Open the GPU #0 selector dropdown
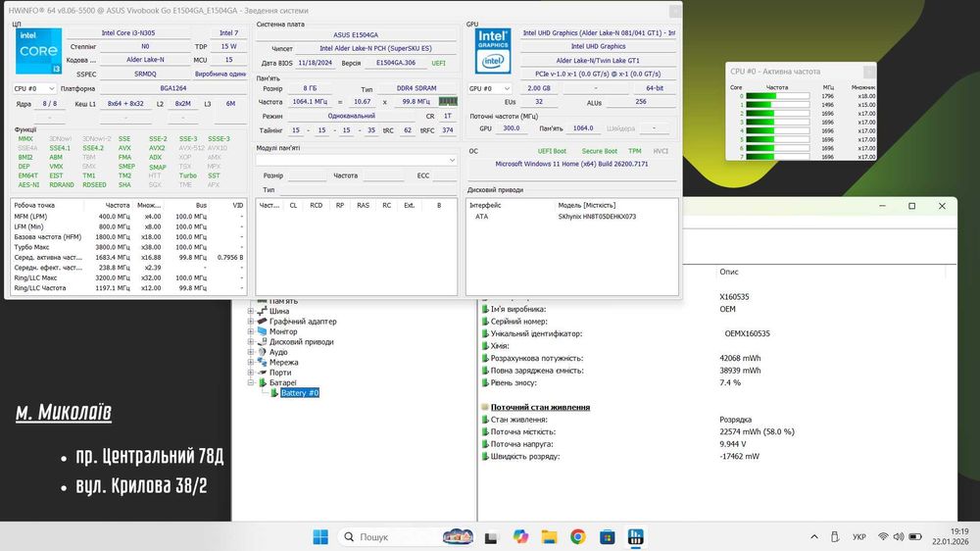The height and width of the screenshot is (551, 980). [489, 89]
